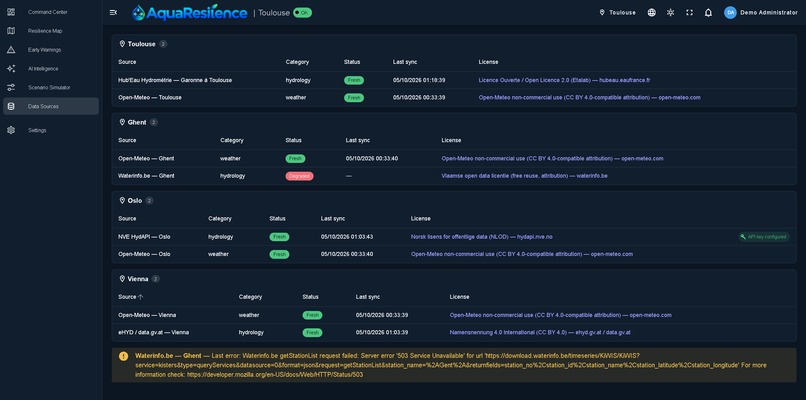Open the language globe icon
Viewport: 806px width, 400px height.
click(651, 12)
